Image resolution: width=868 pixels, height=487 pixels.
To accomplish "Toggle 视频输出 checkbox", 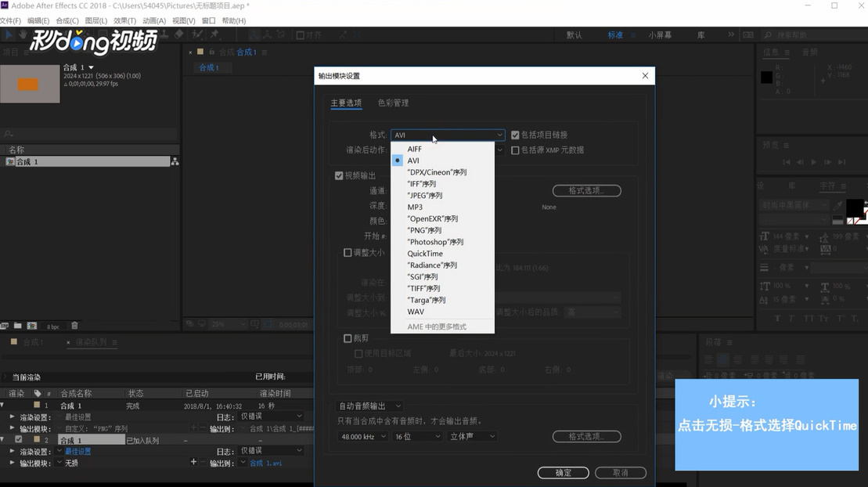I will pyautogui.click(x=339, y=175).
